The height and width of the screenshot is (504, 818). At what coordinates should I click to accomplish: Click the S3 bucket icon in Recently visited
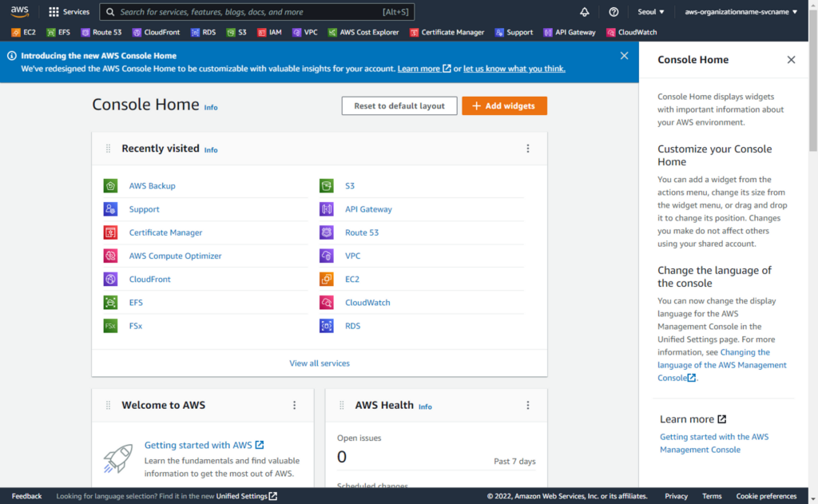(x=327, y=186)
